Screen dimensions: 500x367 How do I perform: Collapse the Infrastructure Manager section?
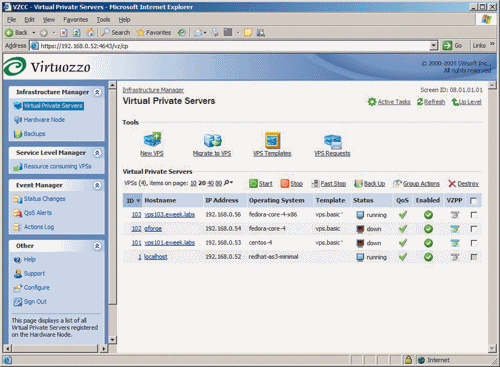pyautogui.click(x=97, y=92)
